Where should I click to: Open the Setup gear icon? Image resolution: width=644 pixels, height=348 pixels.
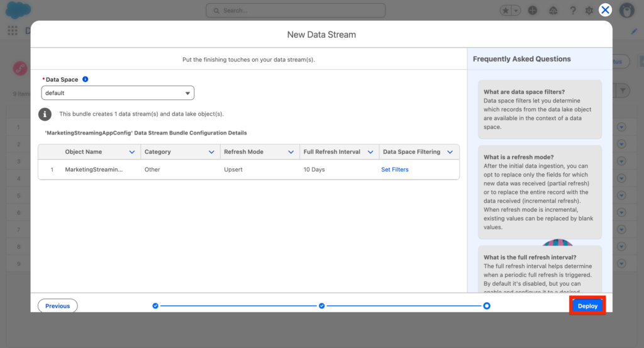click(589, 11)
